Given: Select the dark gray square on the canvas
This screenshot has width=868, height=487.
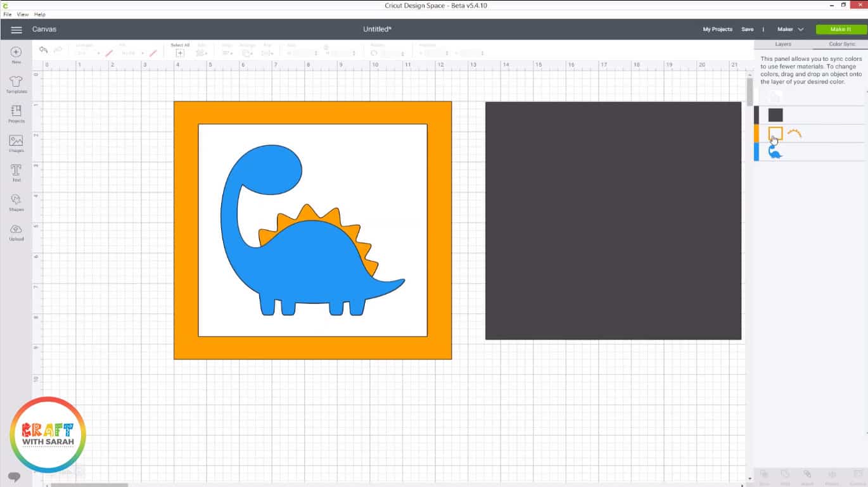Looking at the screenshot, I should click(613, 220).
